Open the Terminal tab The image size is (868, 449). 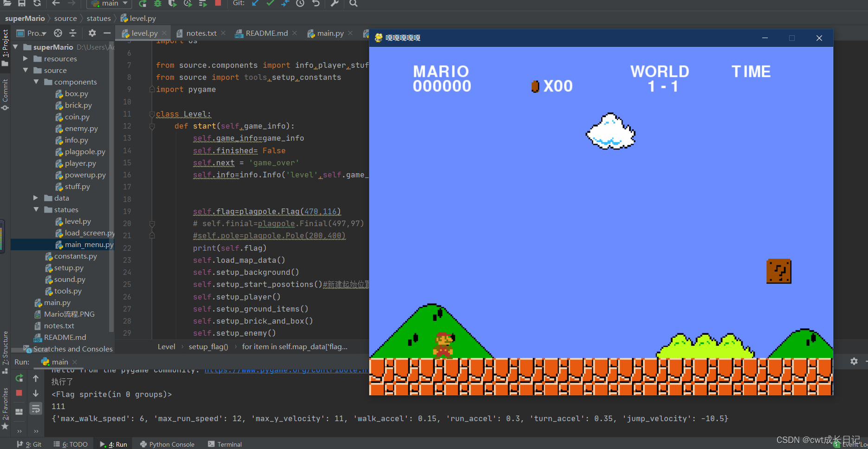(x=225, y=444)
